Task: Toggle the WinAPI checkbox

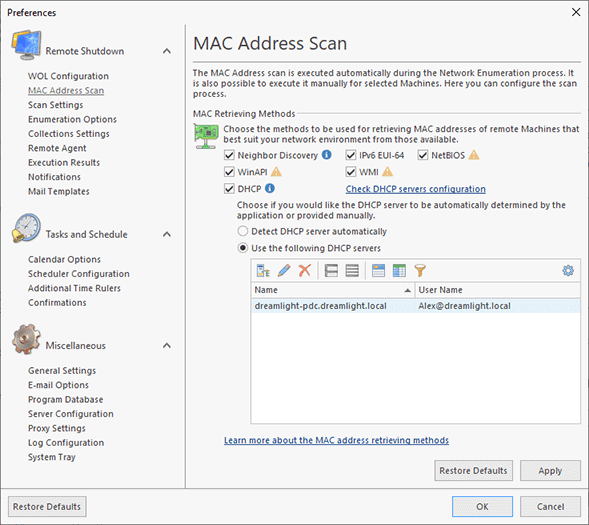Action: [229, 172]
